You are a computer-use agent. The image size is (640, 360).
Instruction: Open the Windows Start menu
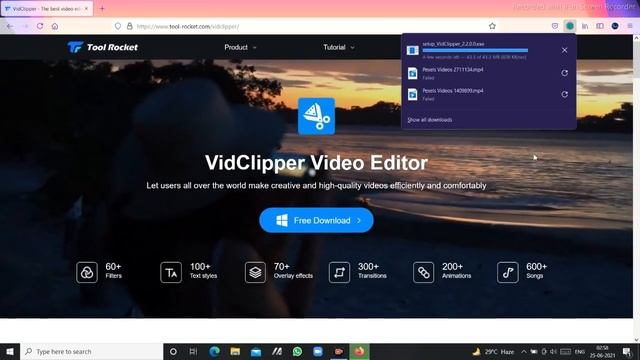click(10, 351)
